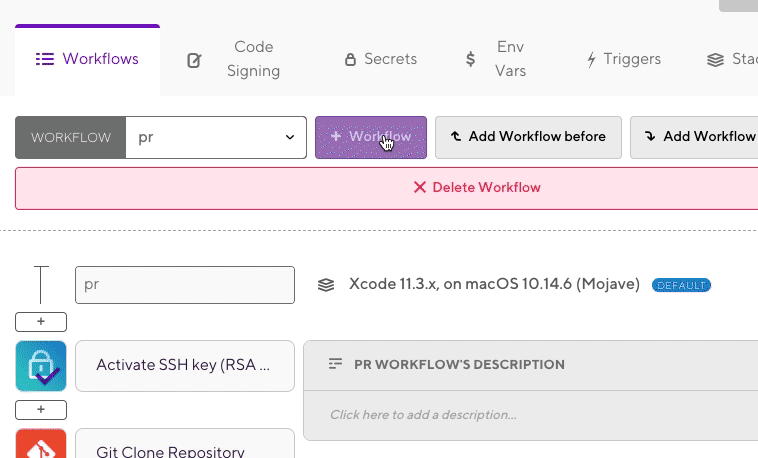758x458 pixels.
Task: Click the Code Signing tab icon
Action: [195, 60]
